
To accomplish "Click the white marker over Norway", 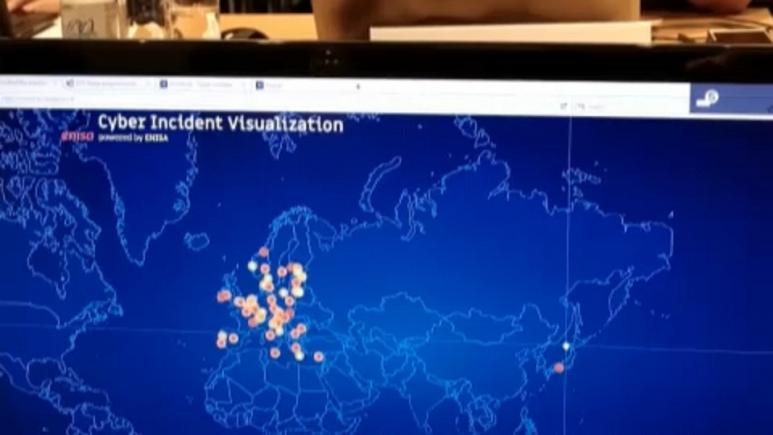I will [x=252, y=266].
